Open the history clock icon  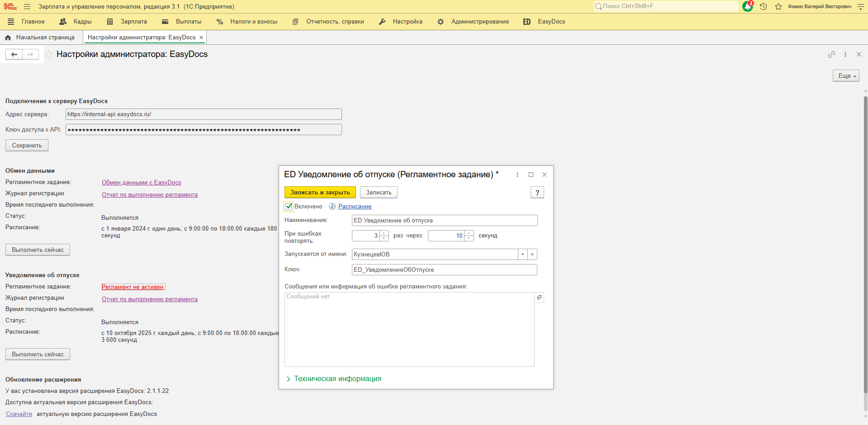(763, 6)
